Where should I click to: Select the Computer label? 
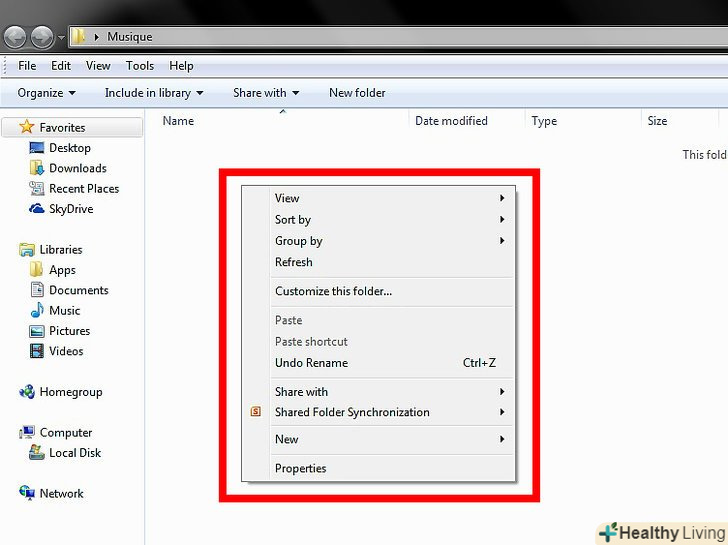coord(66,433)
